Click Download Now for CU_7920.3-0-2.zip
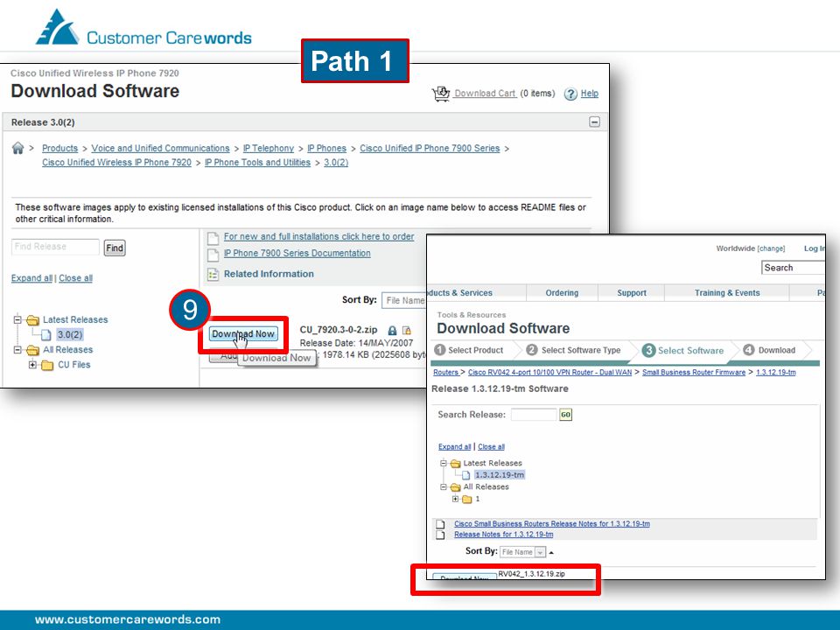840x630 pixels. click(243, 333)
